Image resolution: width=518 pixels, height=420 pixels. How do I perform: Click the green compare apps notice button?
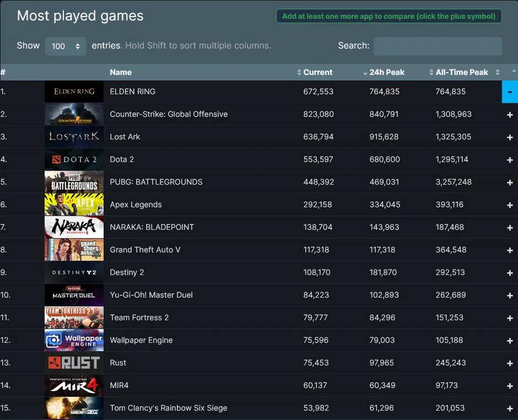click(388, 16)
